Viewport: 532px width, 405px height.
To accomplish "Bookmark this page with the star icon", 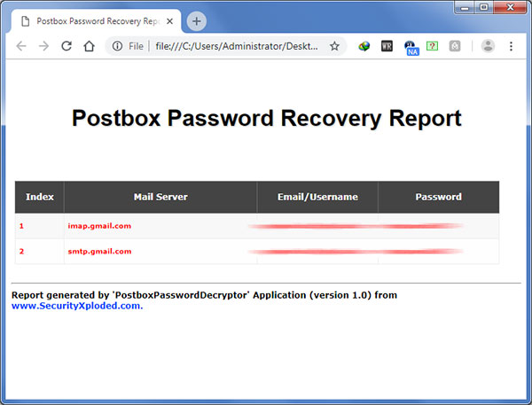I will click(x=334, y=46).
